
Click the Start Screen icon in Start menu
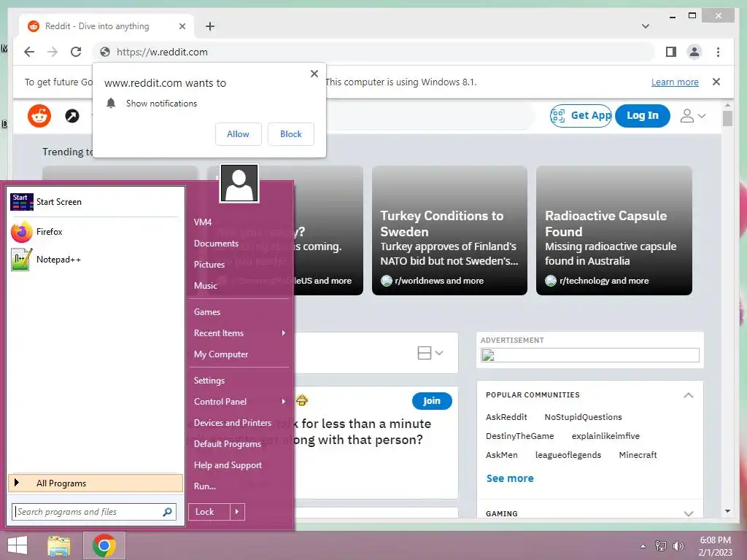coord(21,202)
